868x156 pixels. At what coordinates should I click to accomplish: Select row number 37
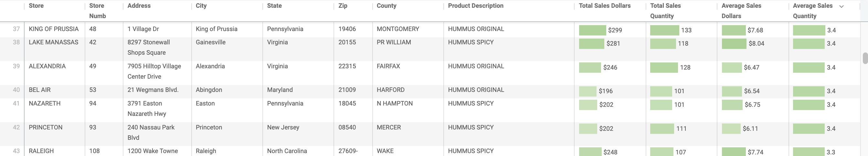point(16,29)
